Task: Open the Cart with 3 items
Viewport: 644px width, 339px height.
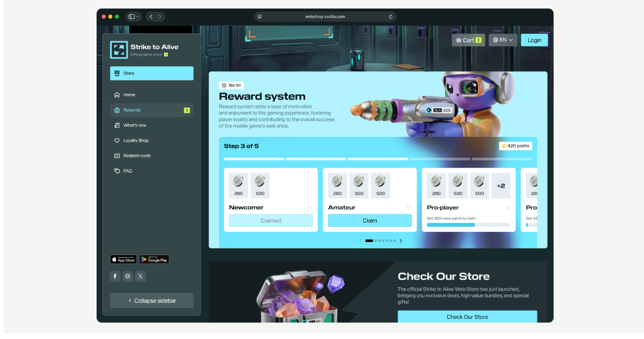Action: (468, 40)
